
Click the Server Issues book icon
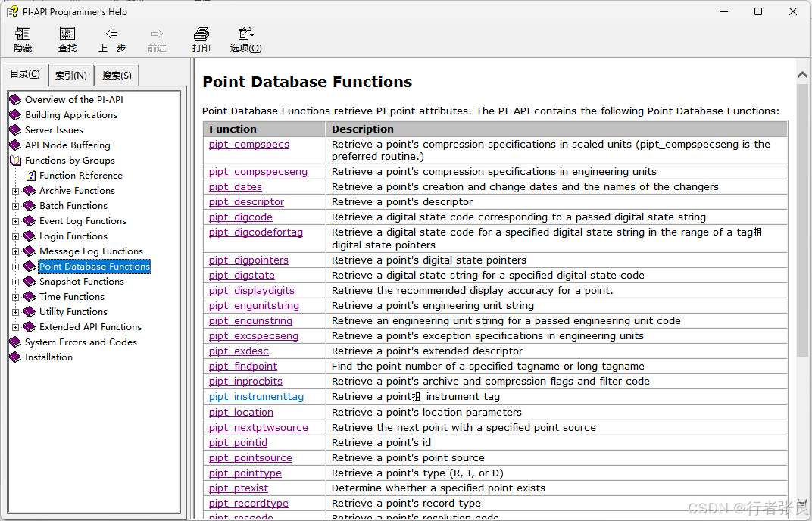click(16, 130)
